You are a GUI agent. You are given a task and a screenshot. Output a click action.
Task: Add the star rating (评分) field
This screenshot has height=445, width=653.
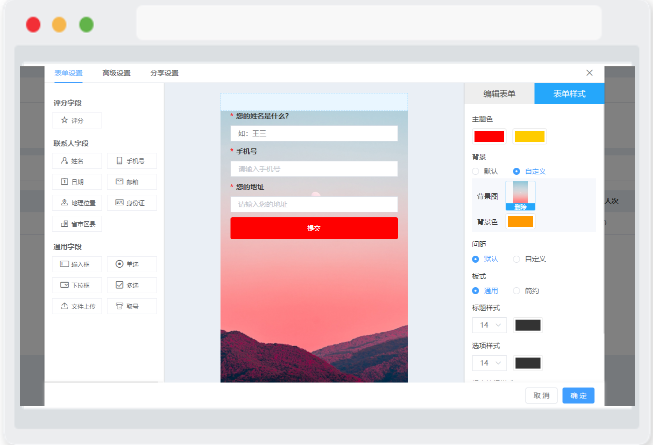[77, 120]
